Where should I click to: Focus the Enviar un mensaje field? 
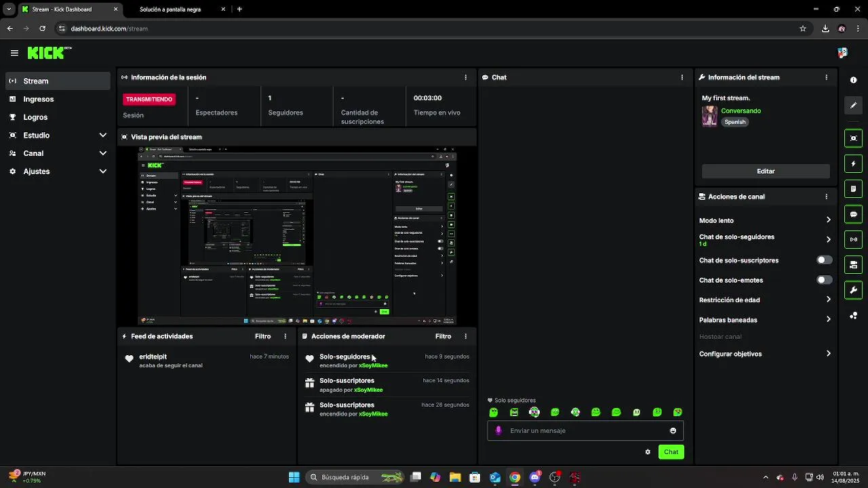coord(585,430)
